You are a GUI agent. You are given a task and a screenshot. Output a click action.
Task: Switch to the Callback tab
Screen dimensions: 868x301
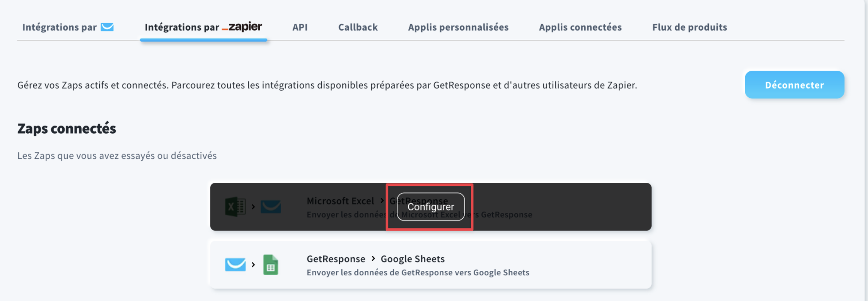coord(358,27)
